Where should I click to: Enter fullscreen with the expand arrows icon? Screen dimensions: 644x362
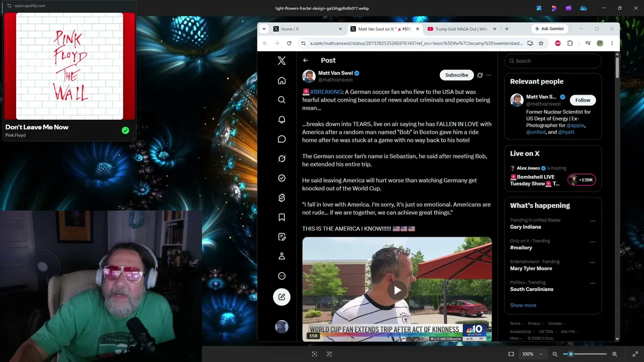pyautogui.click(x=635, y=354)
